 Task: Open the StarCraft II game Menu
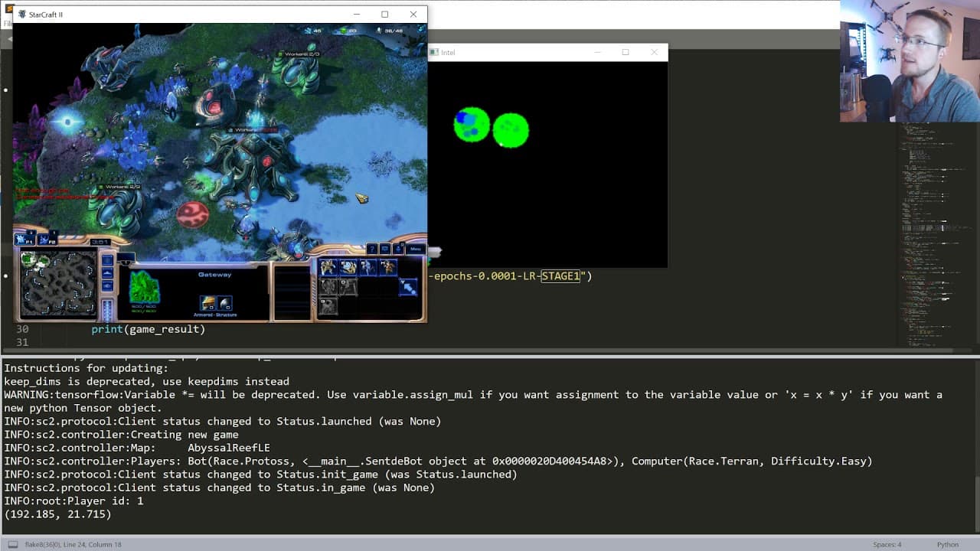tap(416, 249)
